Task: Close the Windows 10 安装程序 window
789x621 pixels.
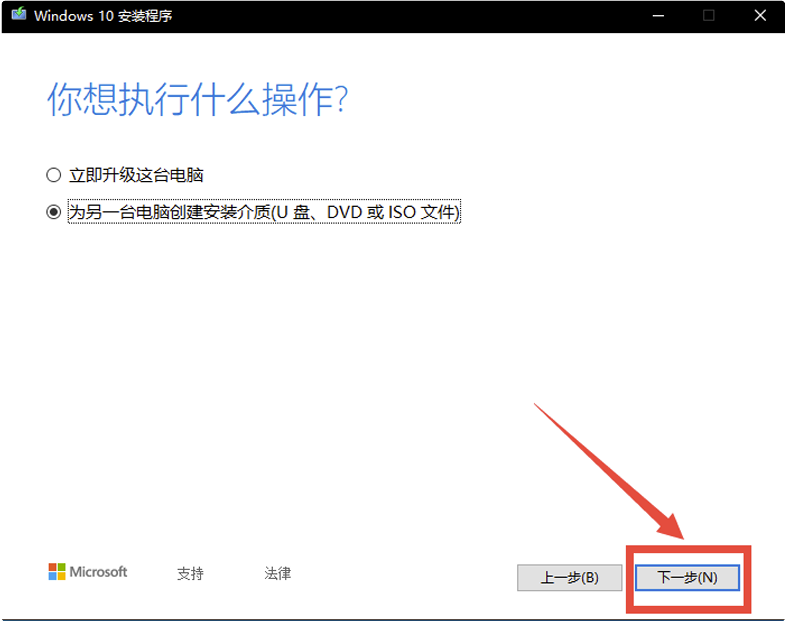Action: point(760,16)
